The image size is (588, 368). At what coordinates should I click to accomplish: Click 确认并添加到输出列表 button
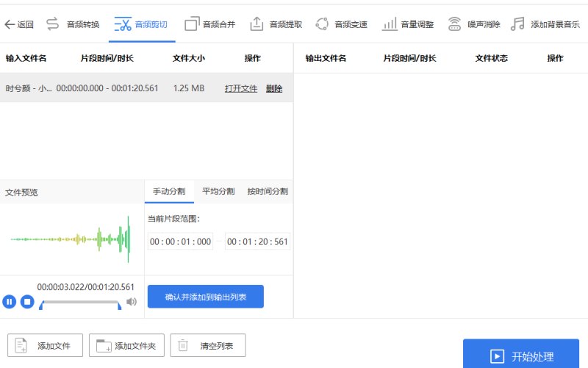coord(206,297)
